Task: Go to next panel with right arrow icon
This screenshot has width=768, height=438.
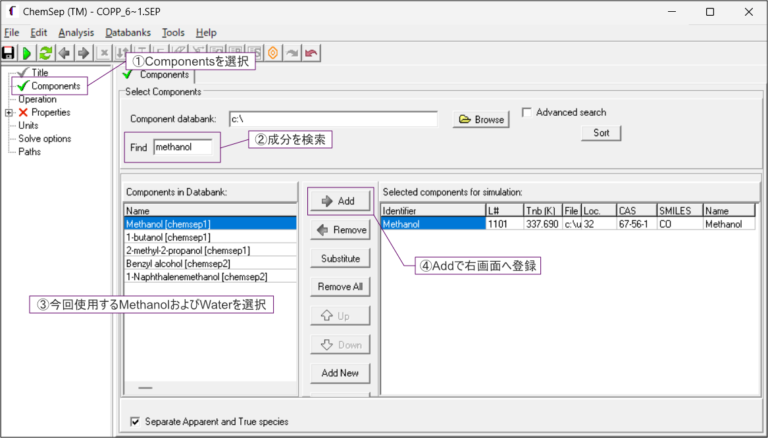Action: tap(83, 53)
